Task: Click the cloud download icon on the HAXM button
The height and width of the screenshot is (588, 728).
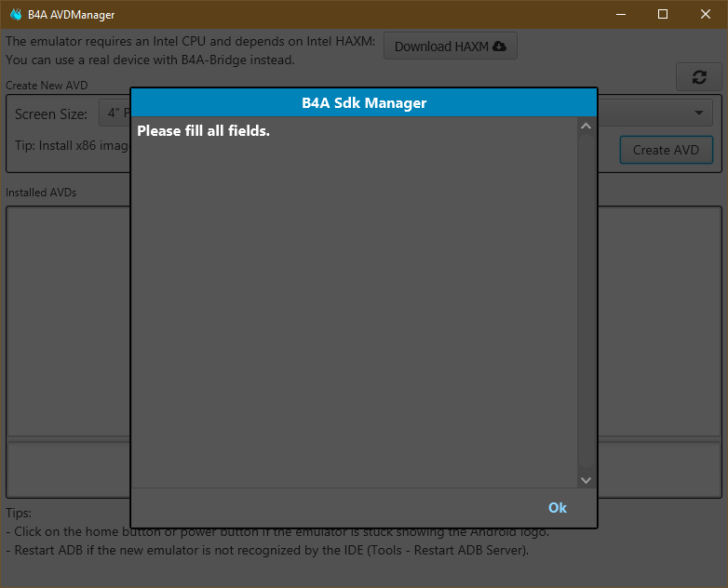Action: [499, 46]
